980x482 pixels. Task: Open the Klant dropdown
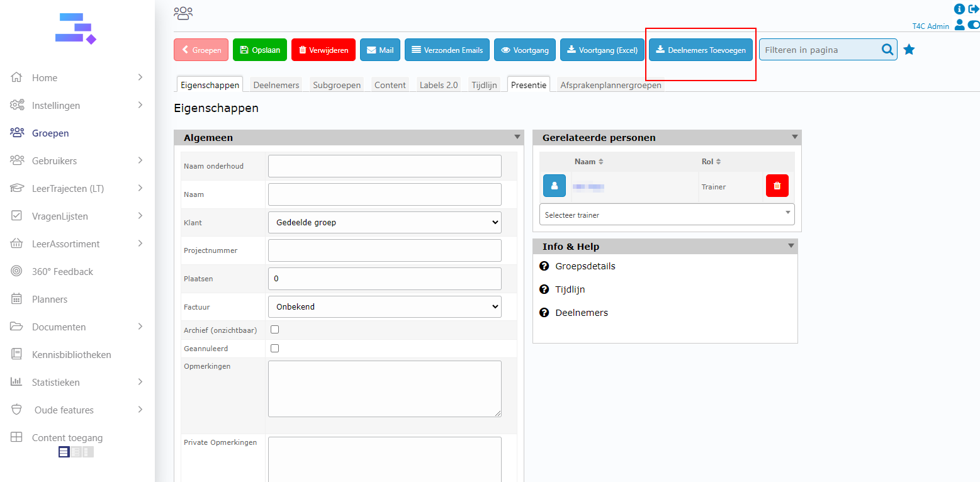coord(385,222)
